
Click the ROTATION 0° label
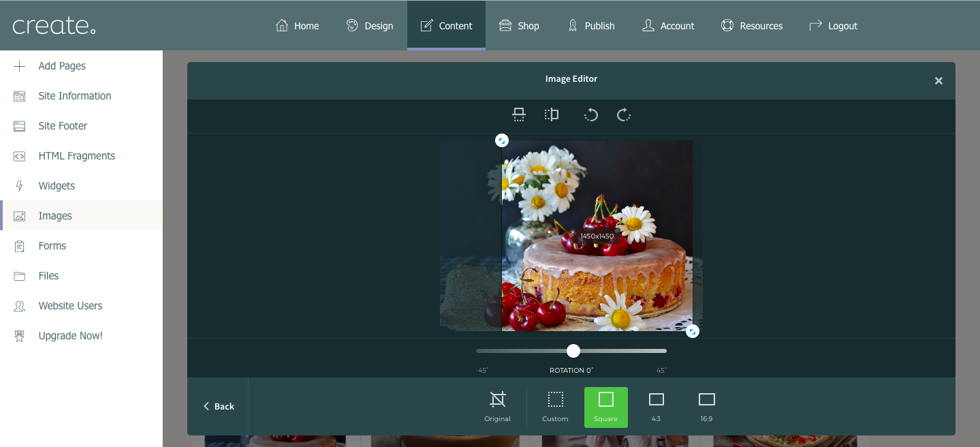pyautogui.click(x=571, y=371)
